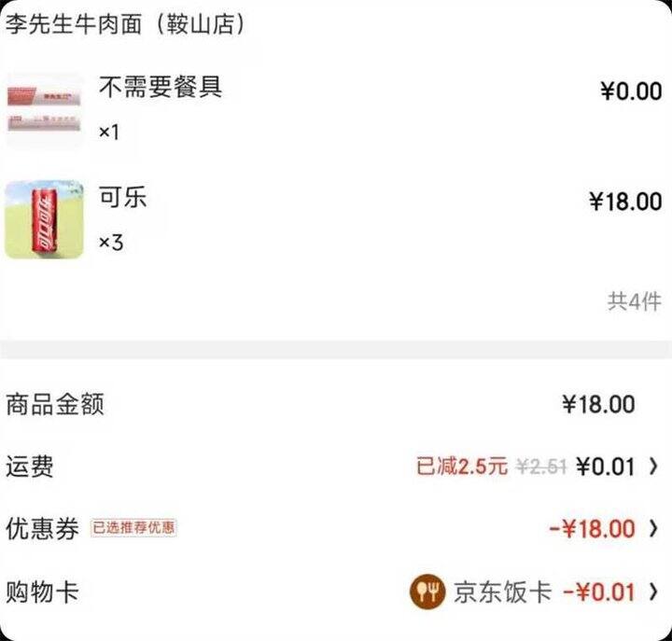Tap the 京东饭卡 fork-and-spoon icon
The width and height of the screenshot is (672, 641).
pyautogui.click(x=427, y=592)
